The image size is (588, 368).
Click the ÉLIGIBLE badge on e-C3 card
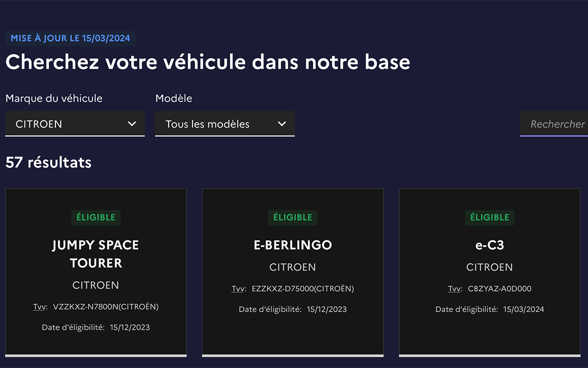(490, 217)
